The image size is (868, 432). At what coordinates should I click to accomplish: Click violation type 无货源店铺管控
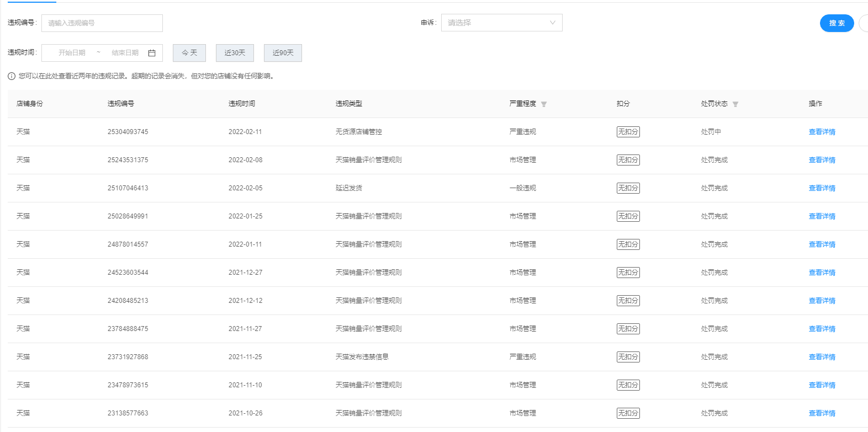(x=359, y=132)
